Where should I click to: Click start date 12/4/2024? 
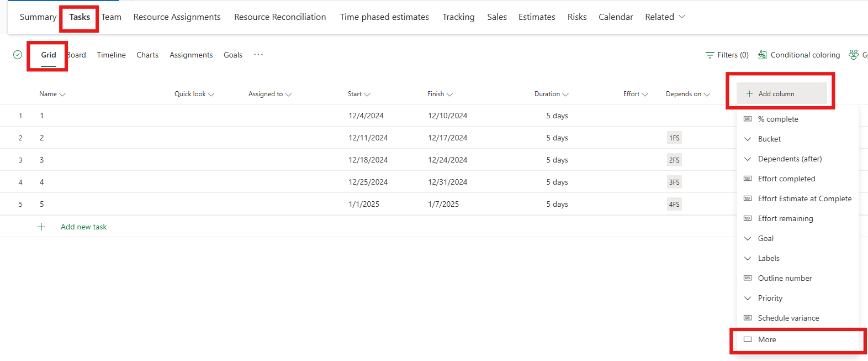pos(366,116)
